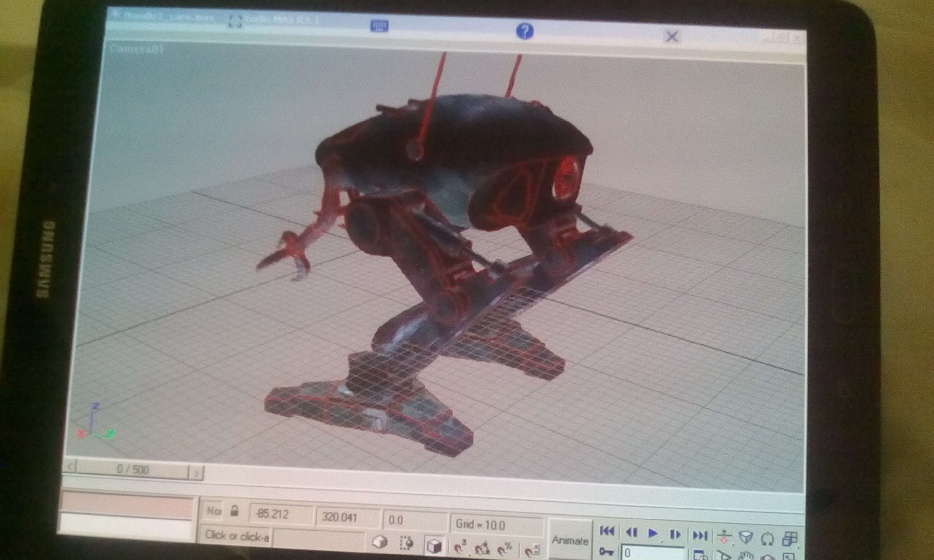Enable the percent snap toggle
Screen dimensions: 934x560
coord(505,548)
